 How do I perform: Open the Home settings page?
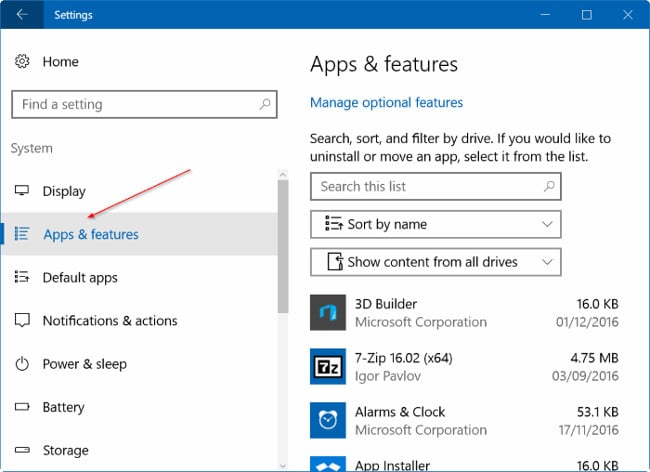(61, 62)
